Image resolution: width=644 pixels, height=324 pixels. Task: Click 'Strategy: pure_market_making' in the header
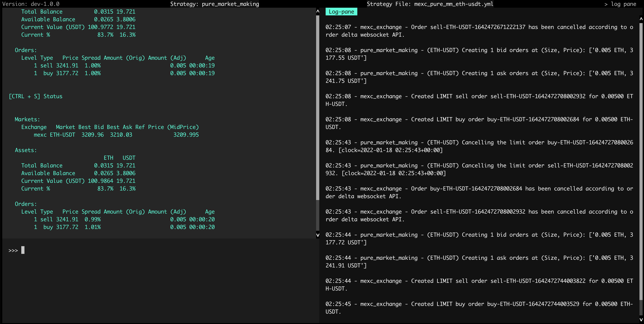click(214, 4)
